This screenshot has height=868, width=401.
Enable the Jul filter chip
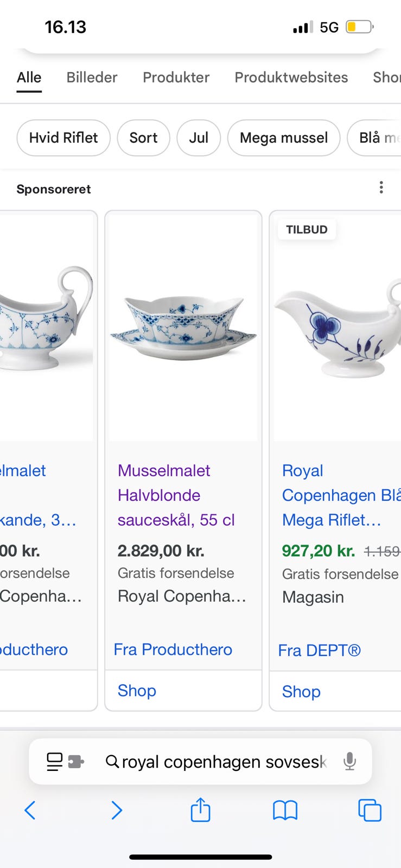pos(199,138)
